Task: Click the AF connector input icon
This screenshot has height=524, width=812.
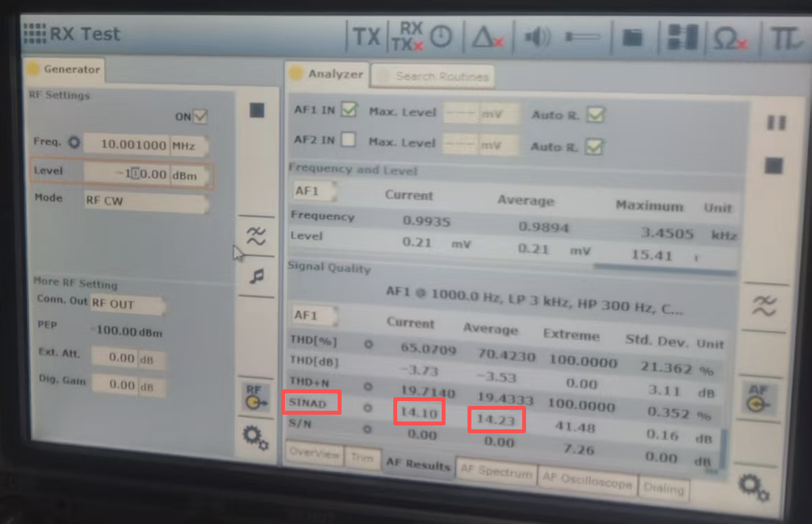Action: [758, 398]
